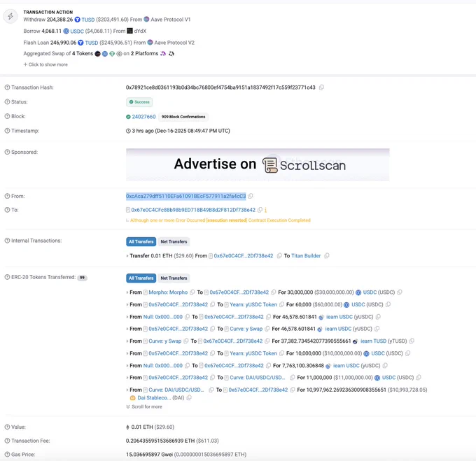Click the Advertise on Scrollscan banner

tap(258, 164)
